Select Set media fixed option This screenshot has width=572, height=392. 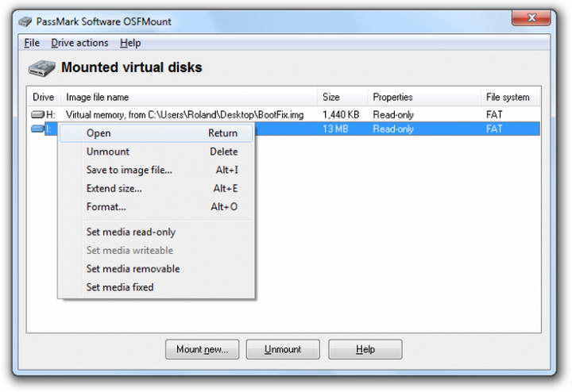(157, 287)
